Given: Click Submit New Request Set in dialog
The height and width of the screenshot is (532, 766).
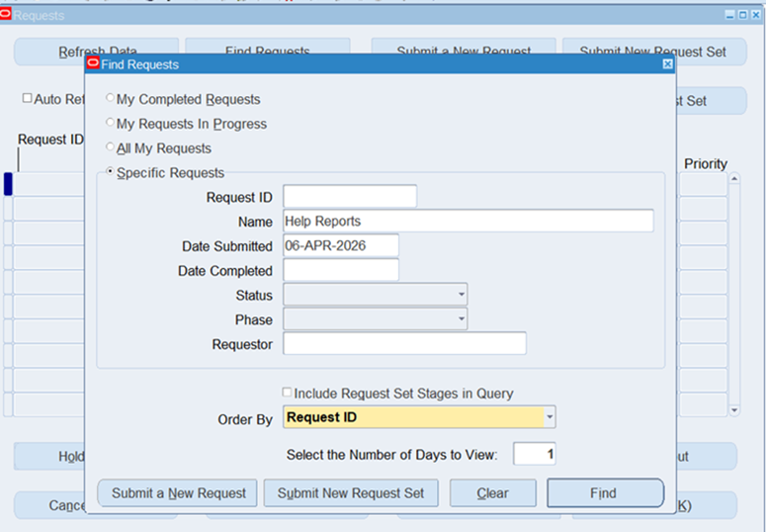Looking at the screenshot, I should tap(351, 493).
